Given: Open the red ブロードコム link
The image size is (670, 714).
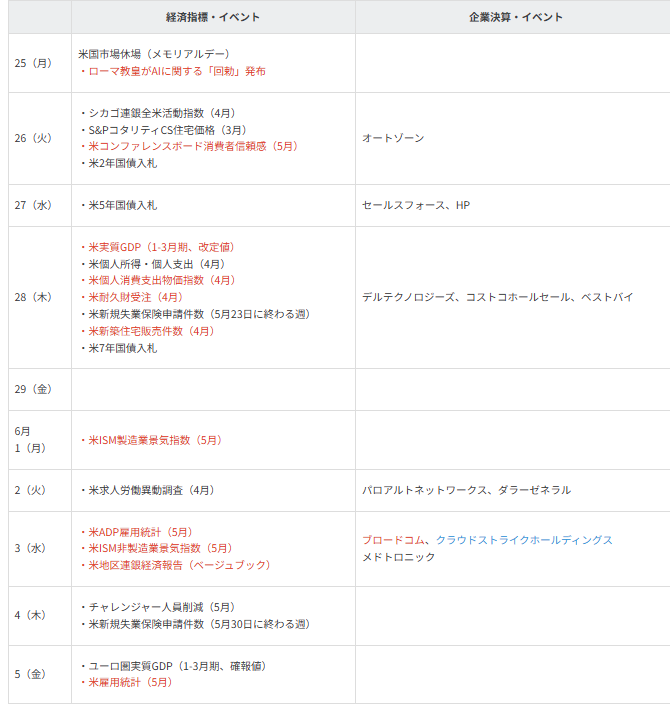Looking at the screenshot, I should [393, 540].
